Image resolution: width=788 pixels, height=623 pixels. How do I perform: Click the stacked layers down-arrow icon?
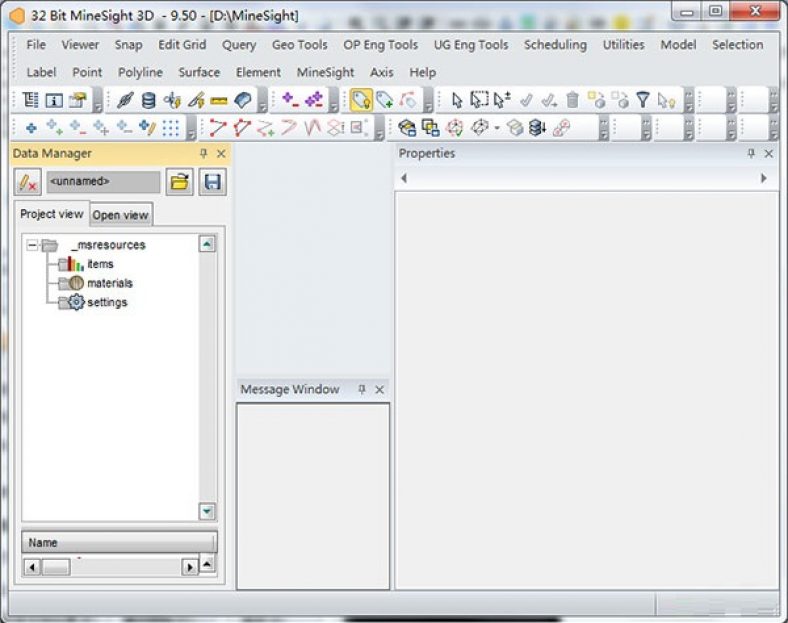(537, 128)
